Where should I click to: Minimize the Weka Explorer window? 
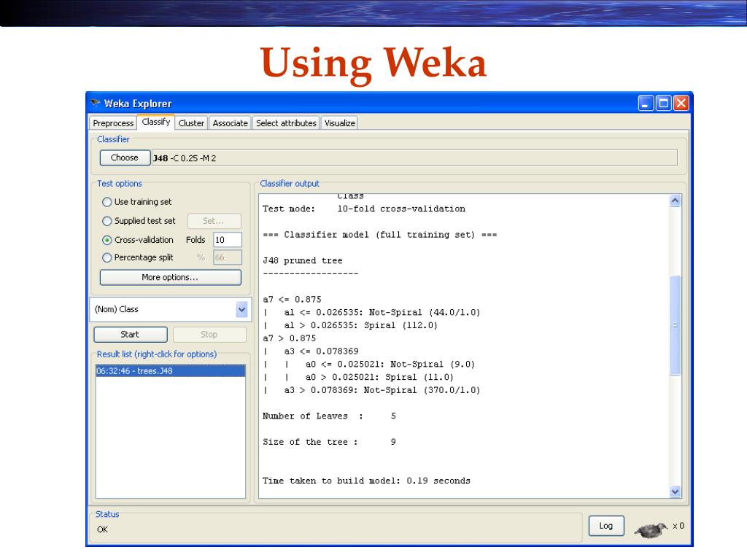[646, 103]
